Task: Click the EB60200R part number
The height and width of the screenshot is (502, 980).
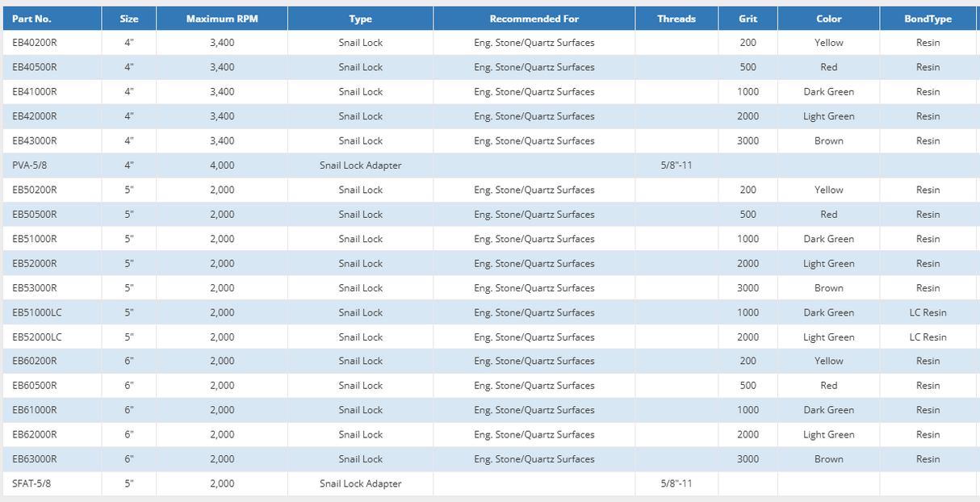Action: click(35, 361)
